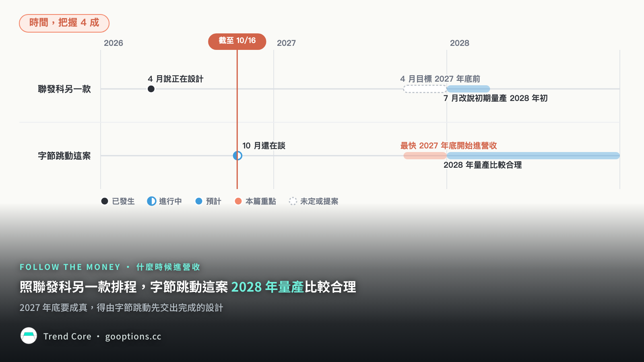Click the 已發生 legend label
Viewport: 644px width, 362px height.
pos(123,201)
